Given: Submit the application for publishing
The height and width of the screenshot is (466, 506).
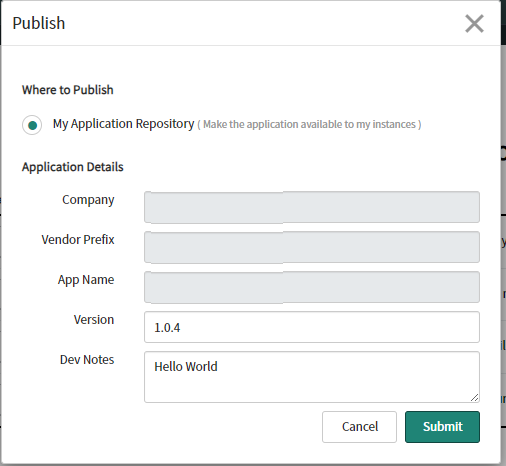Looking at the screenshot, I should (442, 427).
